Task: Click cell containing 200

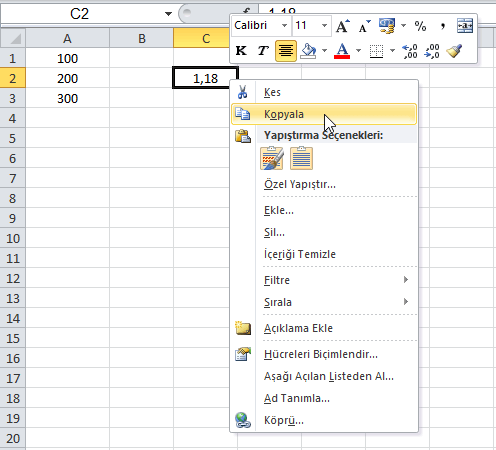Action: (67, 78)
